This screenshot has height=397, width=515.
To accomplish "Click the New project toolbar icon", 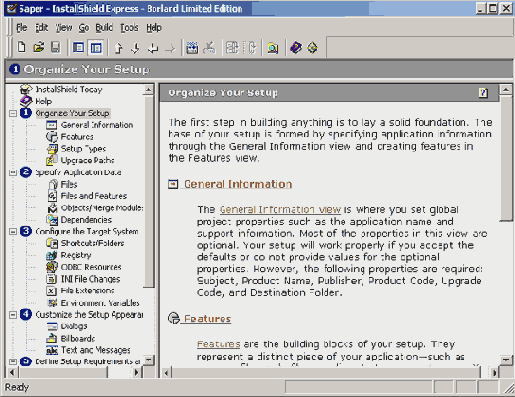I will 22,47.
